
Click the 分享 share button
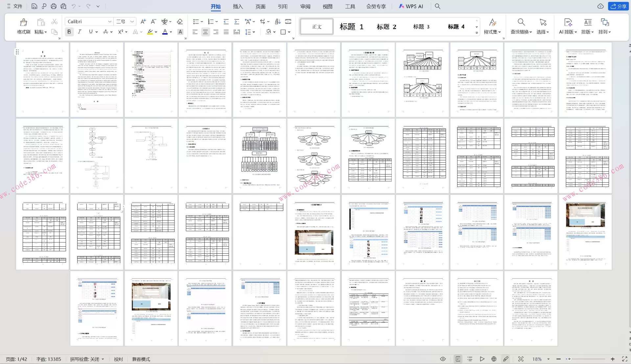tap(619, 6)
